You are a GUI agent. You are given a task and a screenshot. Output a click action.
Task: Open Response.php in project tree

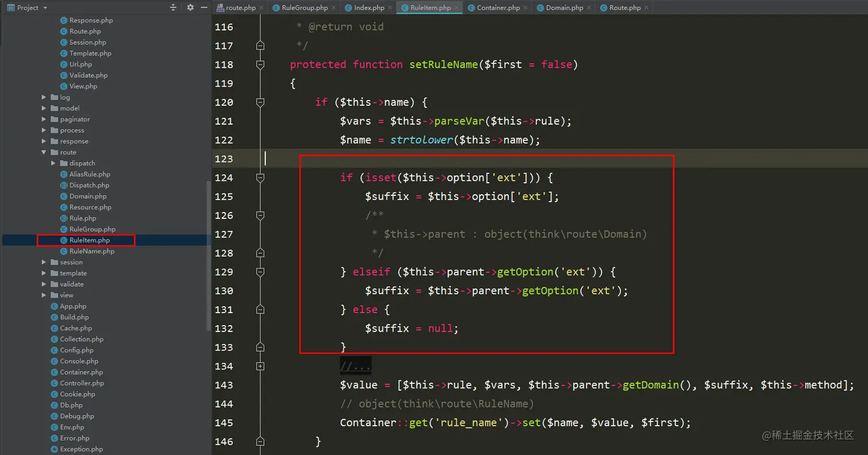pos(86,20)
